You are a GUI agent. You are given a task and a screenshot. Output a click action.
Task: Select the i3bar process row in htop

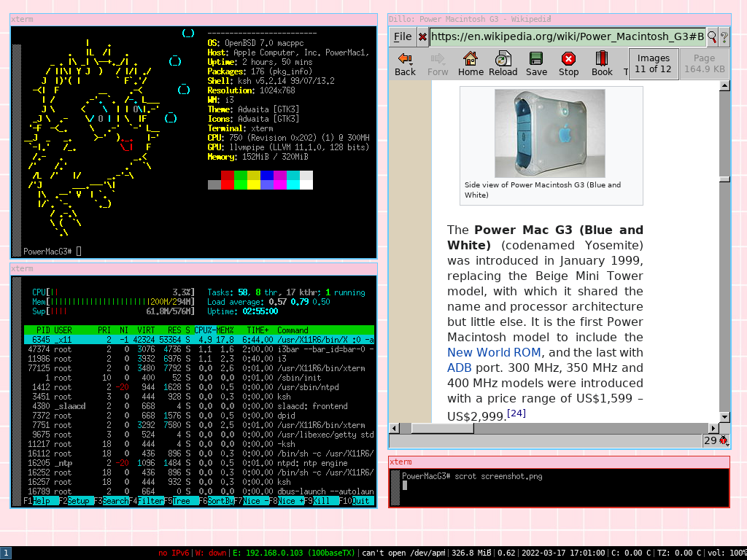pos(199,349)
